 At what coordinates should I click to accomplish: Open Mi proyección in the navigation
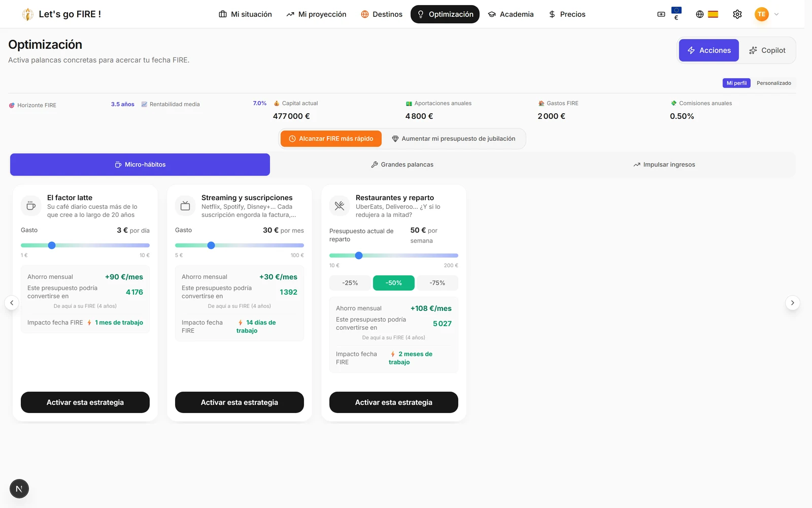pos(316,14)
